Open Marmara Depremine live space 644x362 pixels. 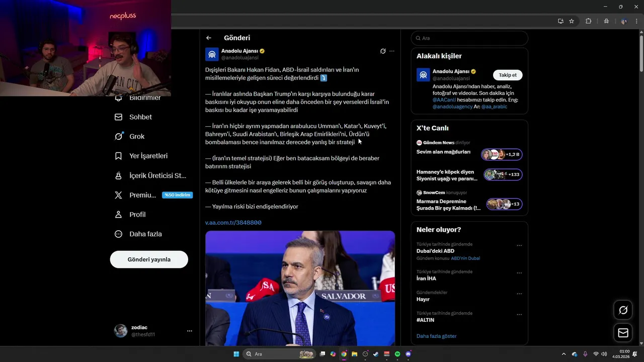click(x=448, y=205)
